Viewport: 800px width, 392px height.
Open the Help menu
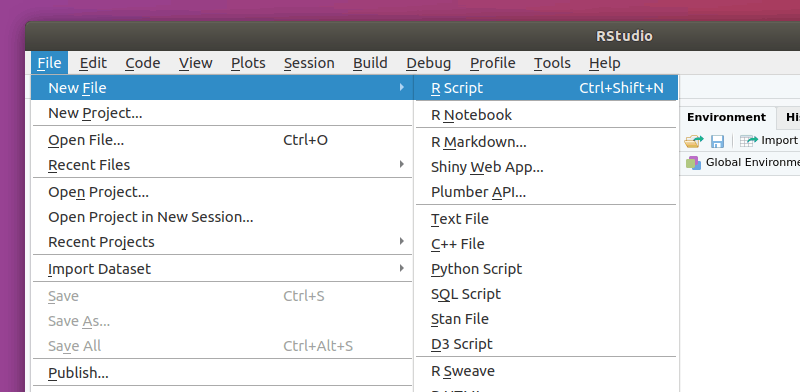(605, 63)
